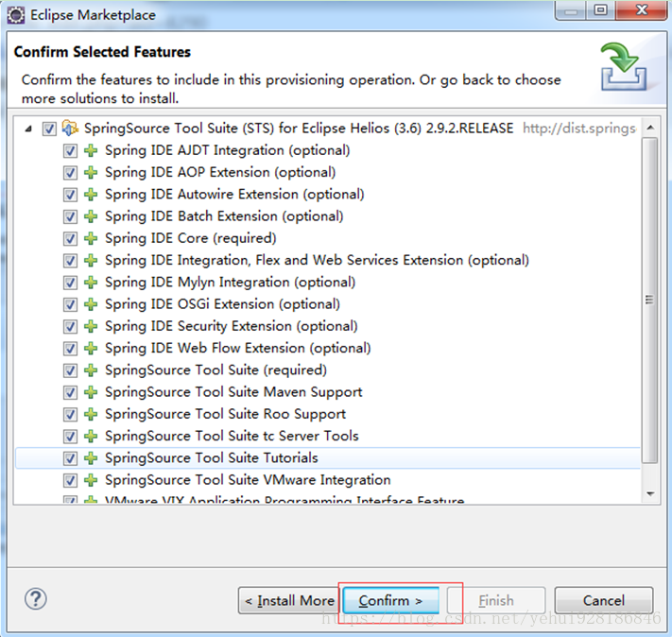Toggle the Spring IDE OSGi Extension checkbox
Image resolution: width=672 pixels, height=637 pixels.
coord(70,304)
